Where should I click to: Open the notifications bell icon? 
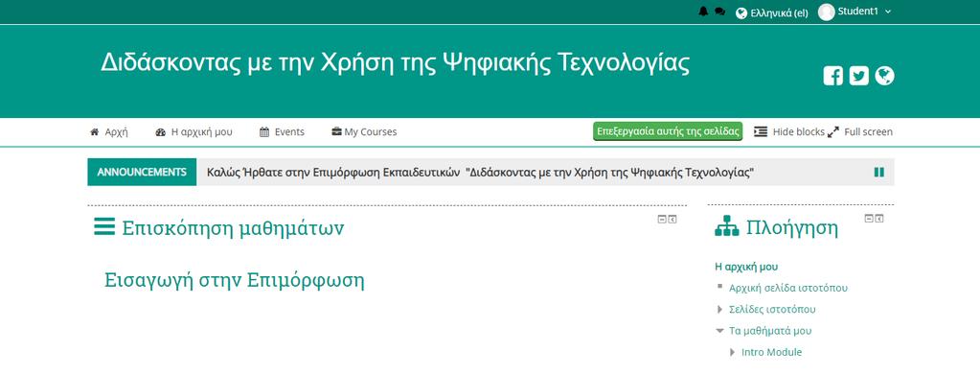coord(703,12)
